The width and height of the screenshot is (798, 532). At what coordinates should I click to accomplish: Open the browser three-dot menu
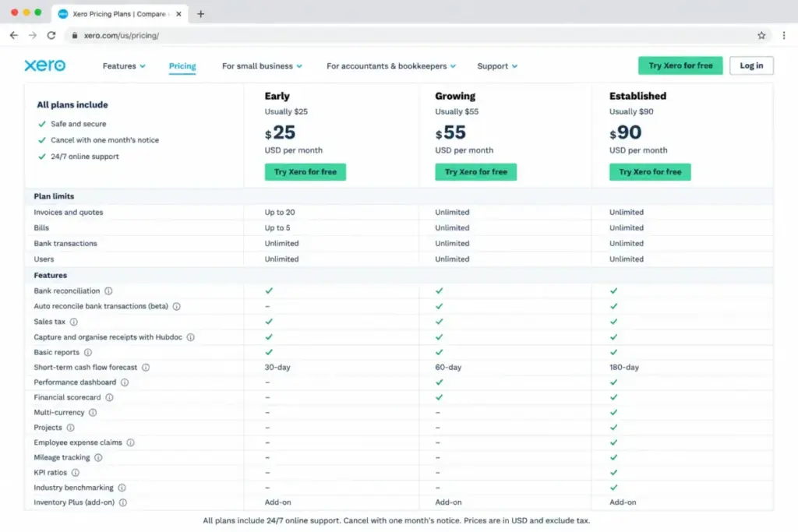784,35
